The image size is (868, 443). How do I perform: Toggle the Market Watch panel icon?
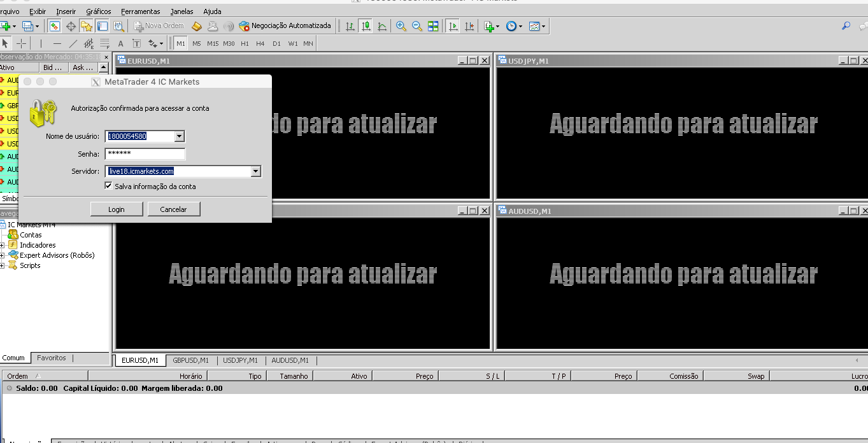55,26
